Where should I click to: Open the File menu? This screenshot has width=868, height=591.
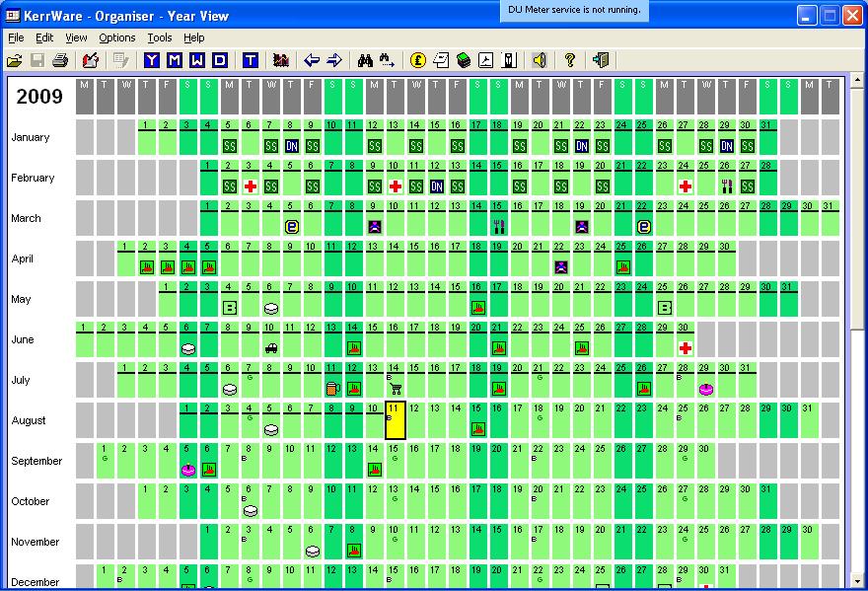click(x=15, y=37)
